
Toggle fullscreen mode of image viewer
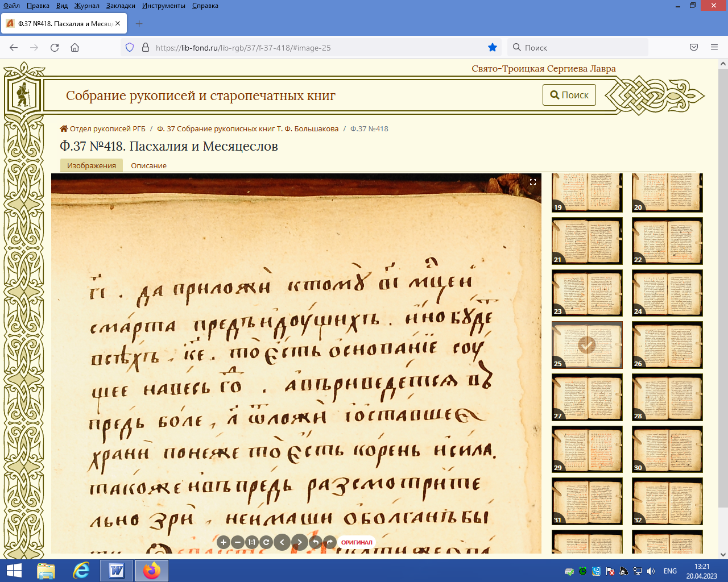tap(533, 182)
